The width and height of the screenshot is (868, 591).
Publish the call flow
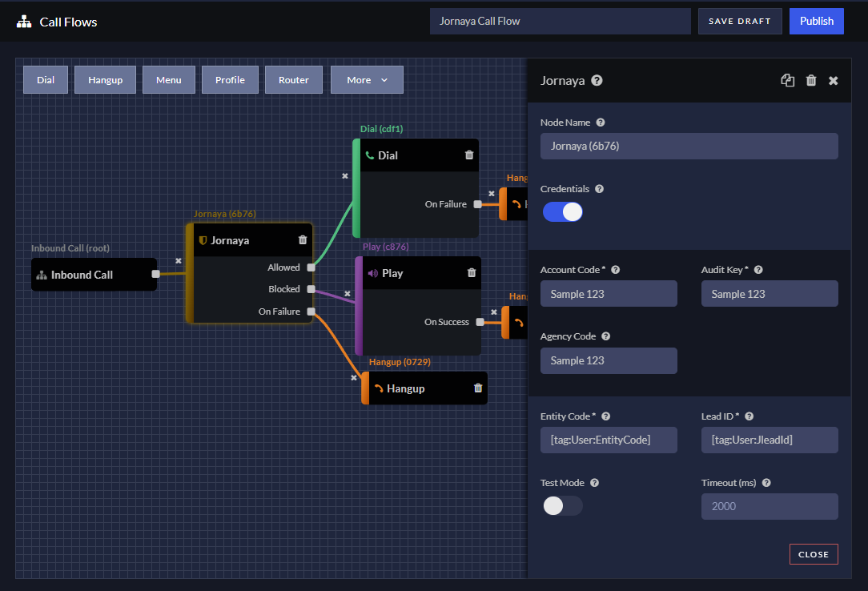[x=817, y=21]
